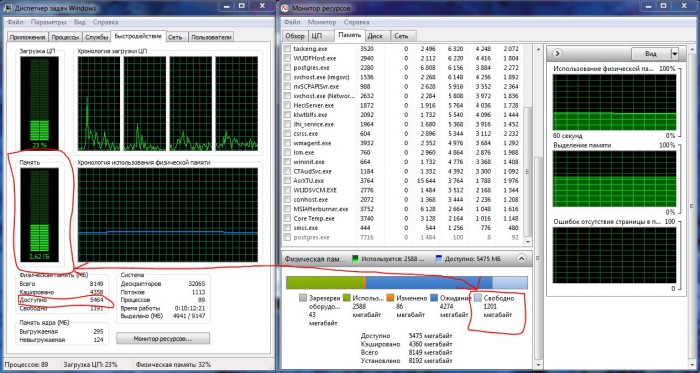The image size is (700, 373).
Task: Check the box for csrss.exe
Action: (x=288, y=133)
